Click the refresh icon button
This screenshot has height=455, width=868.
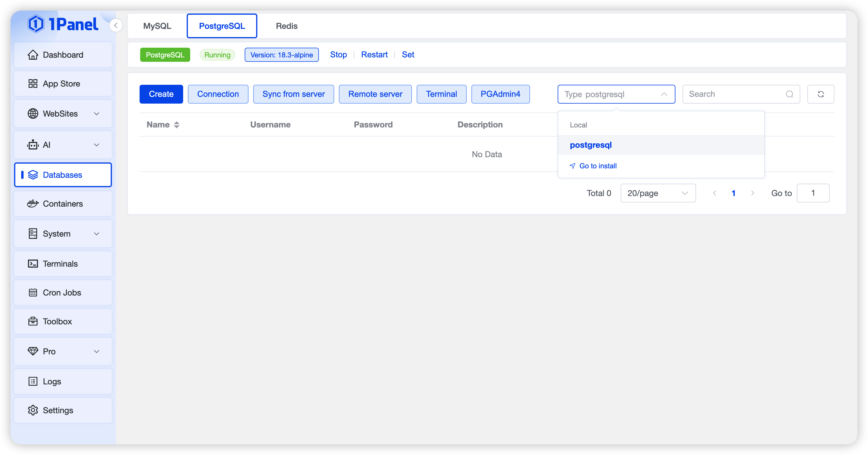[821, 94]
